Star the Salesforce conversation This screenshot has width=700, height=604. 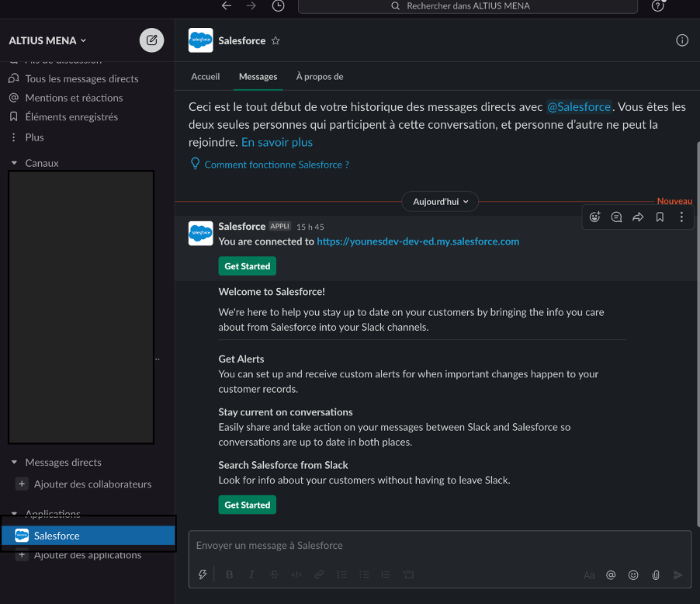pos(275,40)
